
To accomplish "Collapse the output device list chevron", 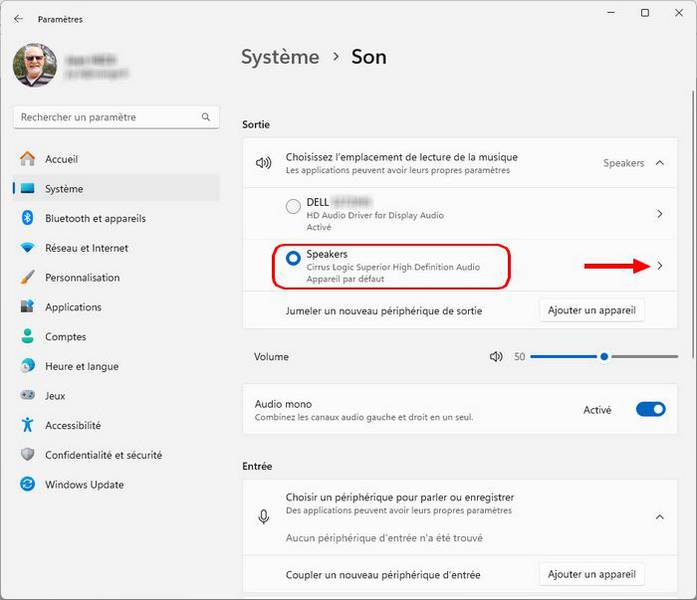I will [660, 163].
